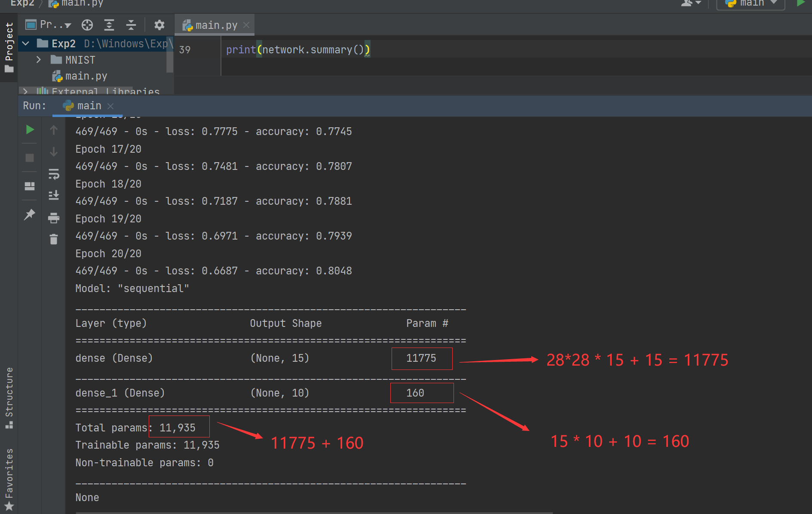Select main.py in the project tree
This screenshot has height=514, width=812.
(x=80, y=76)
